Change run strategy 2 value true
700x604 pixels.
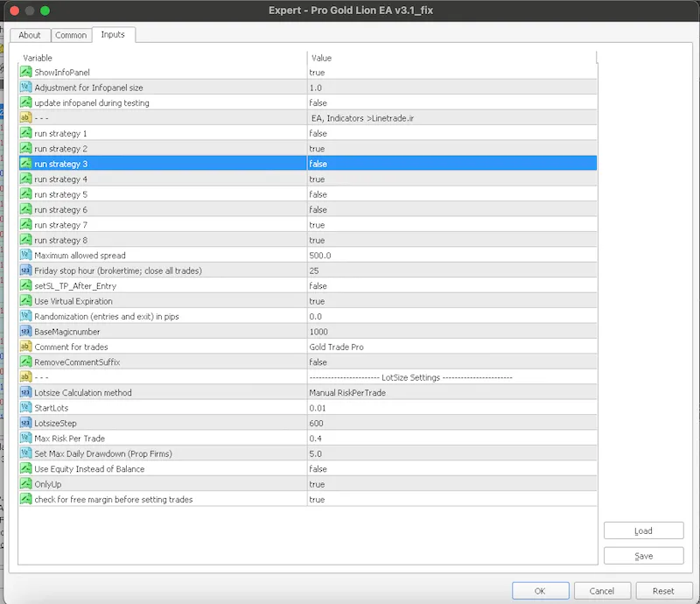(x=451, y=148)
